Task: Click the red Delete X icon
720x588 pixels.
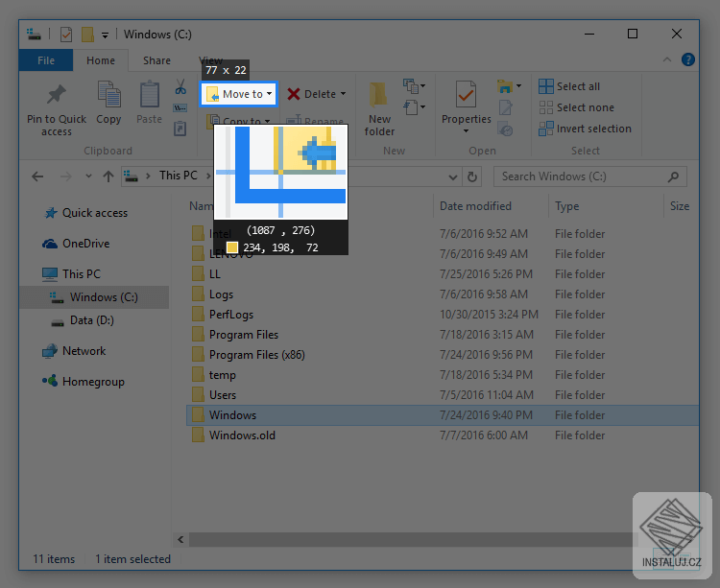Action: (x=294, y=94)
